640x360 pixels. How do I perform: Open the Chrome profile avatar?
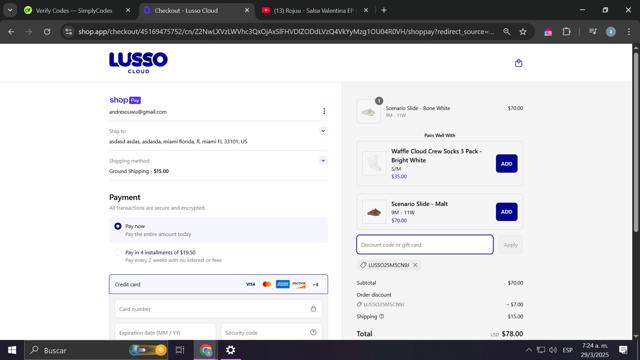tap(611, 31)
